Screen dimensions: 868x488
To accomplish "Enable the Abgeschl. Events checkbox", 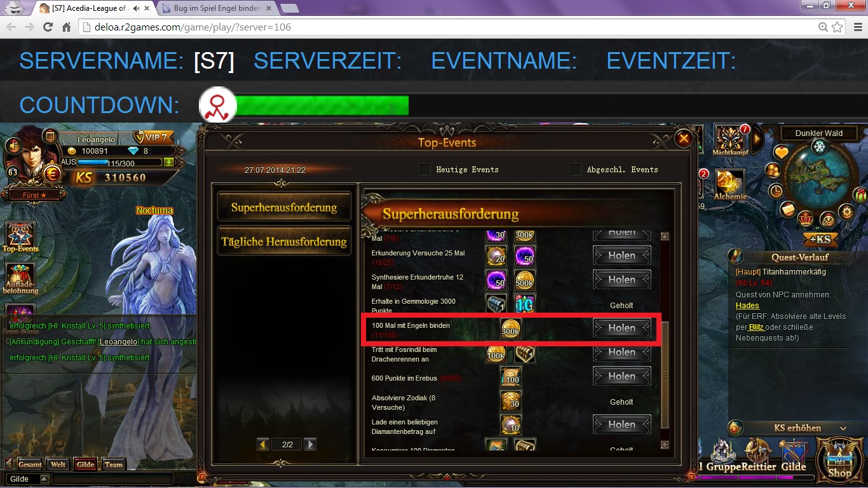I will [576, 170].
